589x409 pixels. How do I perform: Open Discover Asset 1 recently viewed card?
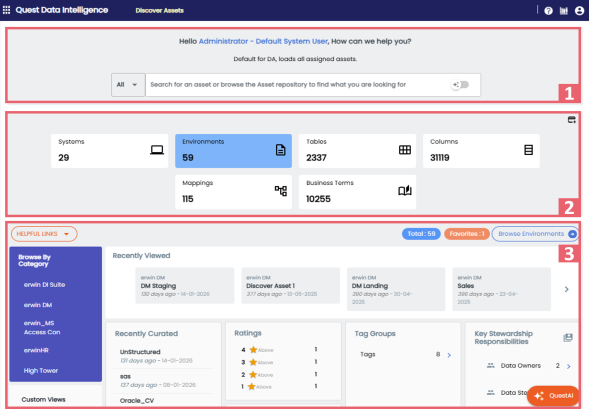290,285
